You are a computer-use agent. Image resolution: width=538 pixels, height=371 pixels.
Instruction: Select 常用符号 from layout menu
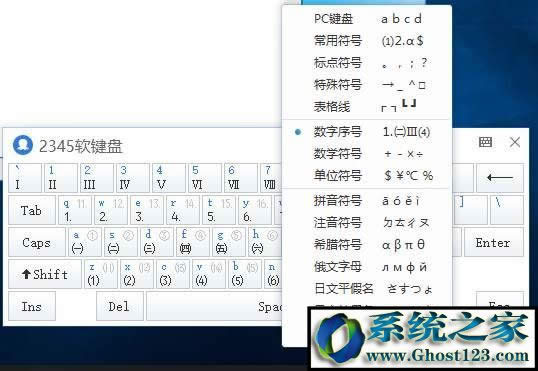[366, 40]
